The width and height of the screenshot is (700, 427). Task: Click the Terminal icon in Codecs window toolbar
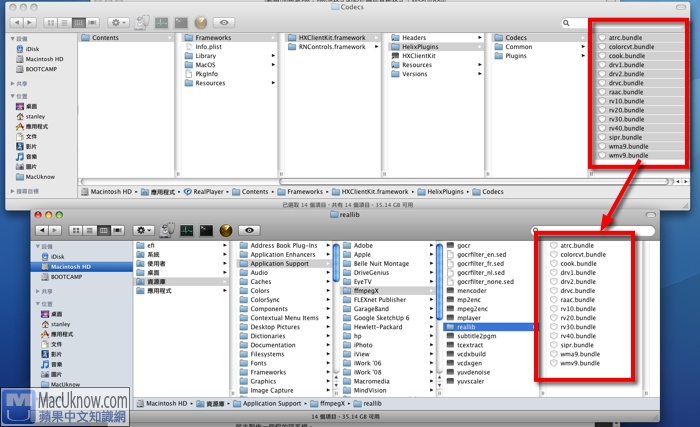181,22
